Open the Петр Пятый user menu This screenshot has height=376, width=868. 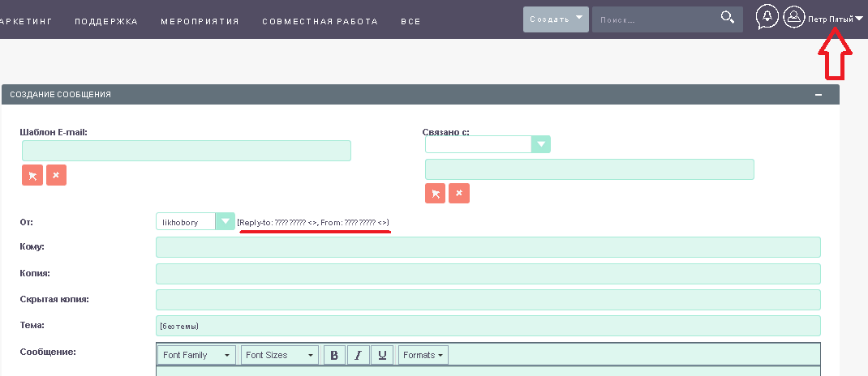[836, 19]
